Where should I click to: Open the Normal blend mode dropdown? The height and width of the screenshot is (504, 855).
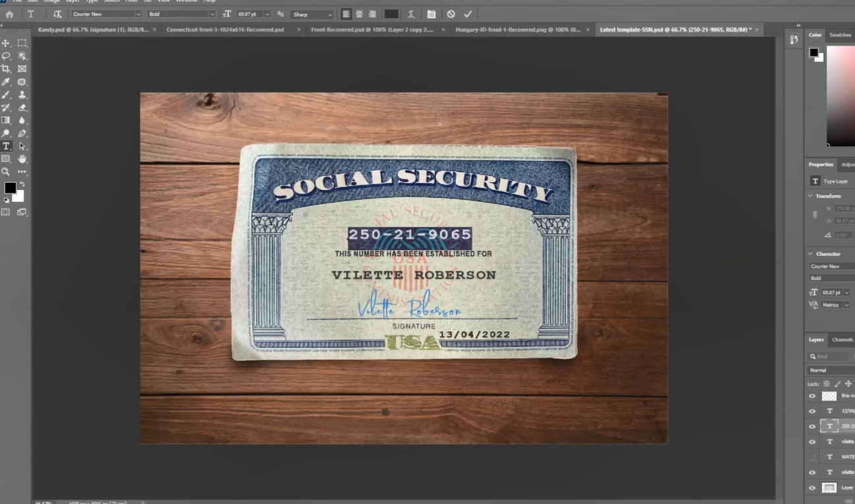coord(828,369)
